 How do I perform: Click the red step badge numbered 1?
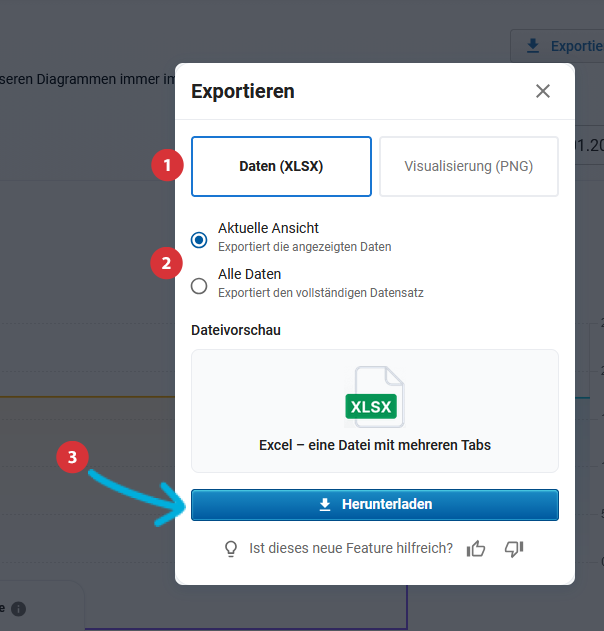point(167,165)
